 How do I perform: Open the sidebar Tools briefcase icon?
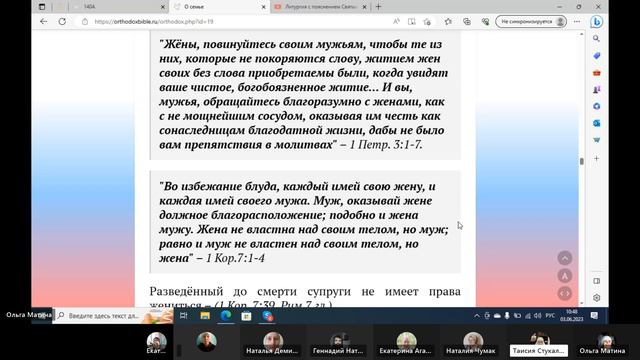coord(596,73)
